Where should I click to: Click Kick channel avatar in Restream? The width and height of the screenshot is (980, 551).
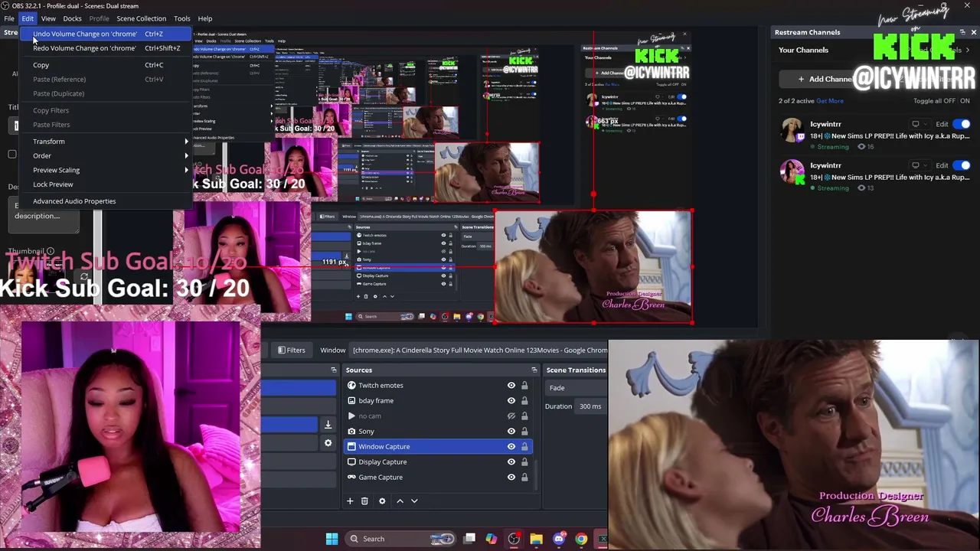point(792,172)
